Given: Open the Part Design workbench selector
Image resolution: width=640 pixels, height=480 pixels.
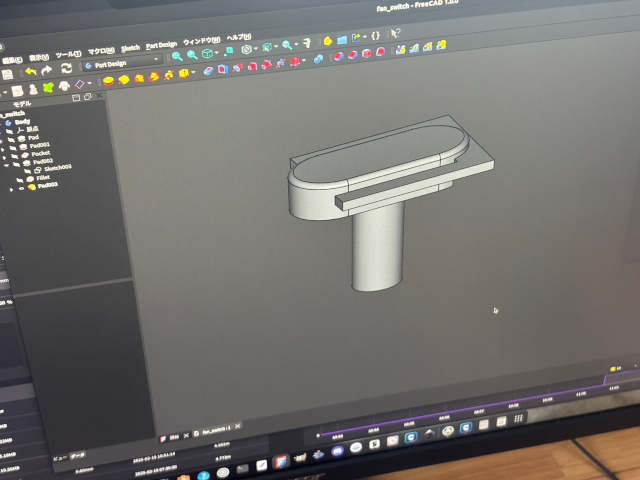Looking at the screenshot, I should point(122,63).
